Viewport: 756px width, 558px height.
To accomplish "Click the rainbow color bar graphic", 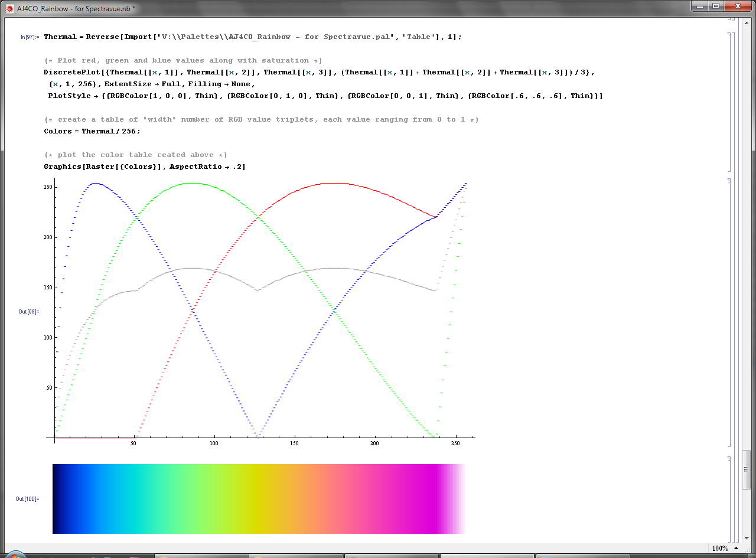I will (x=259, y=499).
